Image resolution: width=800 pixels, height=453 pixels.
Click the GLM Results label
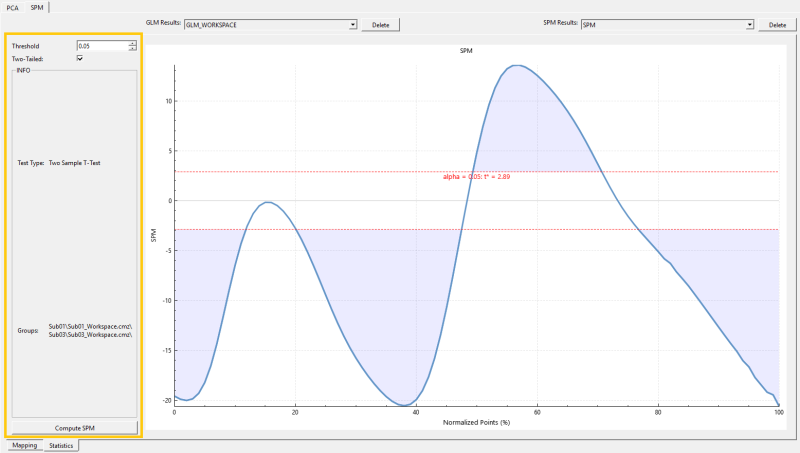point(163,22)
